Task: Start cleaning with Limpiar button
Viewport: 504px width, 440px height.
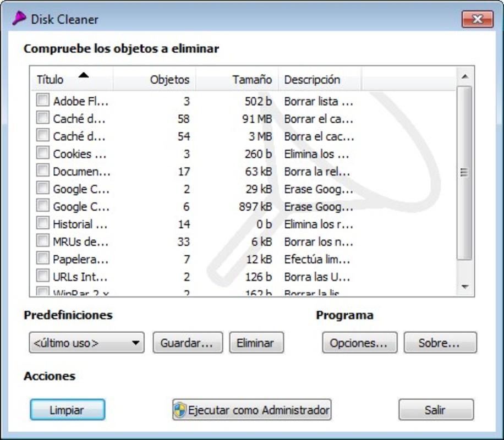Action: (68, 410)
